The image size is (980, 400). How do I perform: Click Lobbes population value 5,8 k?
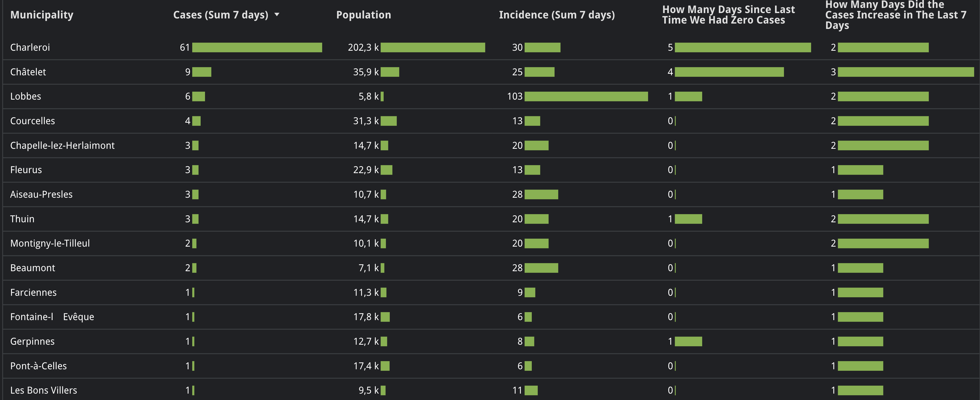(369, 96)
